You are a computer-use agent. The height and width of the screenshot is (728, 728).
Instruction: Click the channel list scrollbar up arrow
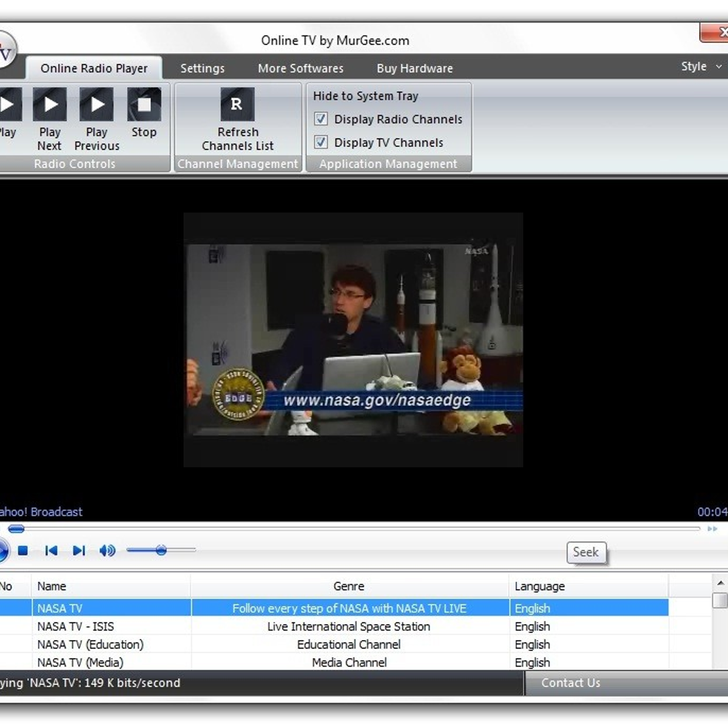pyautogui.click(x=720, y=583)
